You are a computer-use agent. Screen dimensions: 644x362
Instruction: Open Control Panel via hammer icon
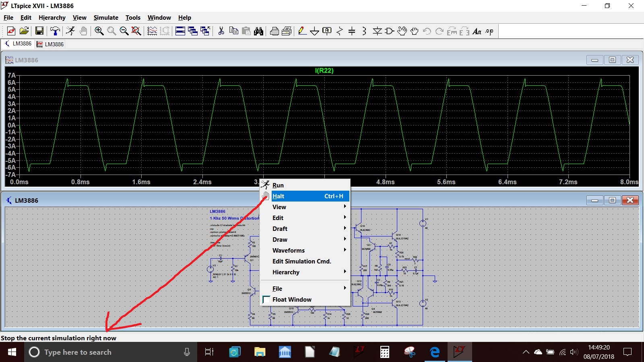pyautogui.click(x=55, y=31)
